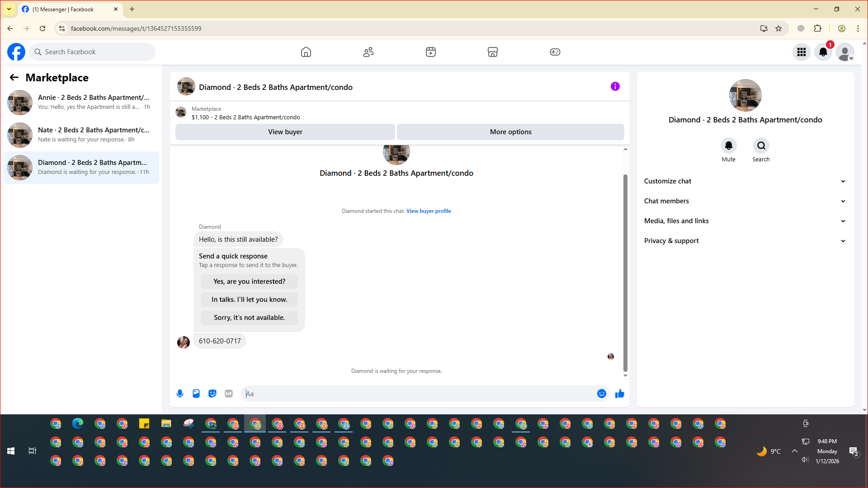Open Nate's apartment conversation
Viewport: 868px width, 488px height.
81,135
